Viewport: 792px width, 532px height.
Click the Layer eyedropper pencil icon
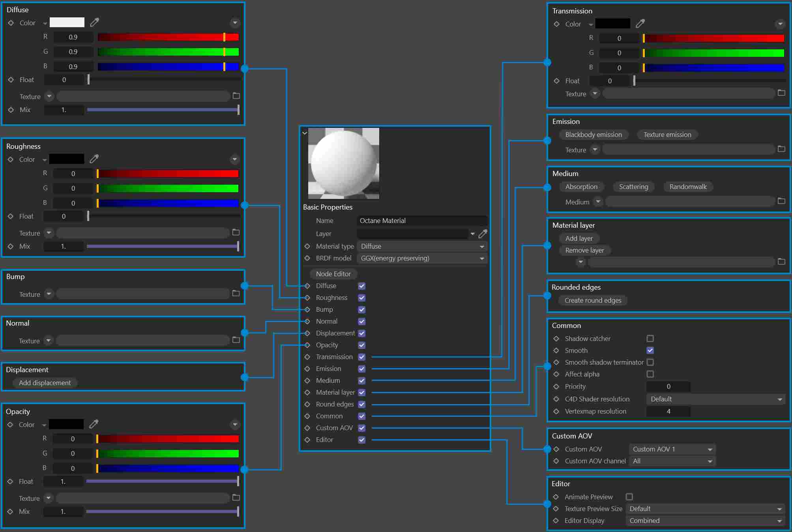click(483, 234)
